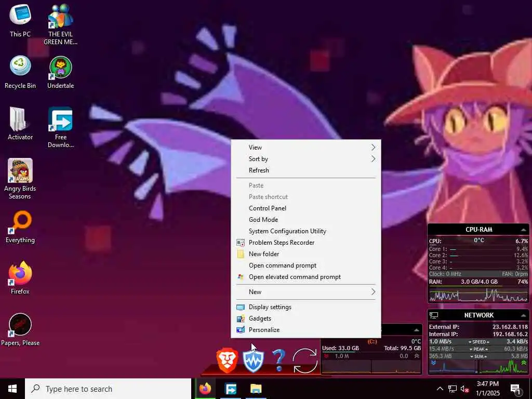Launch Wise Care shield icon in dock

click(x=253, y=362)
